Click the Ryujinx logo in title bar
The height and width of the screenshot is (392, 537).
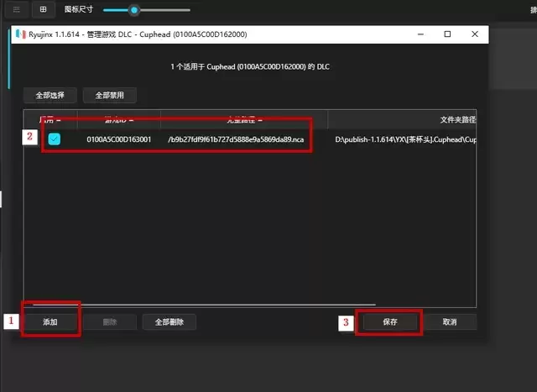(x=20, y=34)
